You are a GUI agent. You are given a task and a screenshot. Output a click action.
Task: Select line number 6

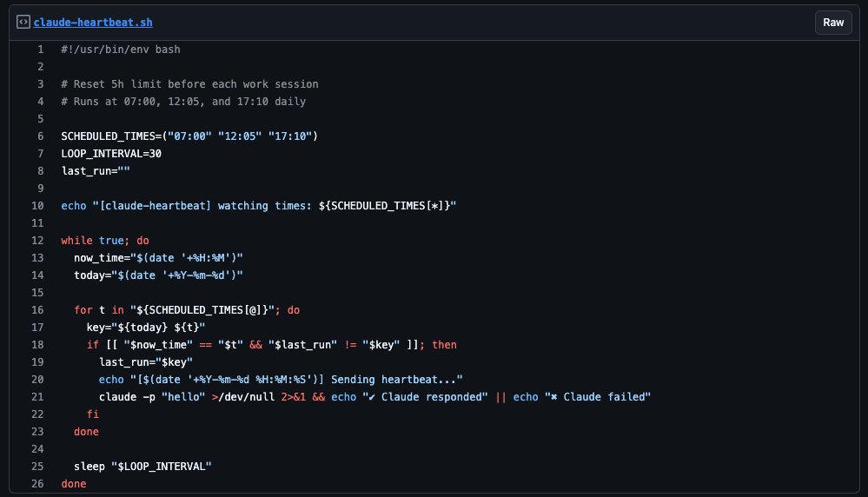click(x=41, y=136)
